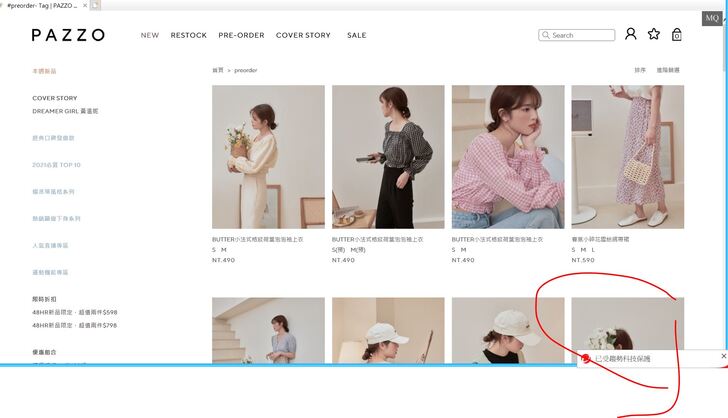
Task: Click the magnifier icon in the search box
Action: [x=546, y=35]
